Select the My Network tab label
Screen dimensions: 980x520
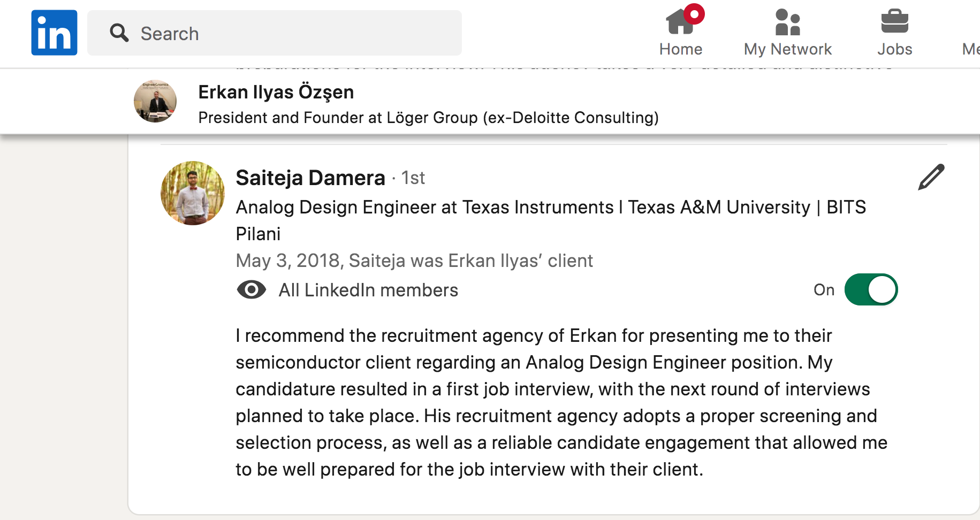[x=787, y=49]
